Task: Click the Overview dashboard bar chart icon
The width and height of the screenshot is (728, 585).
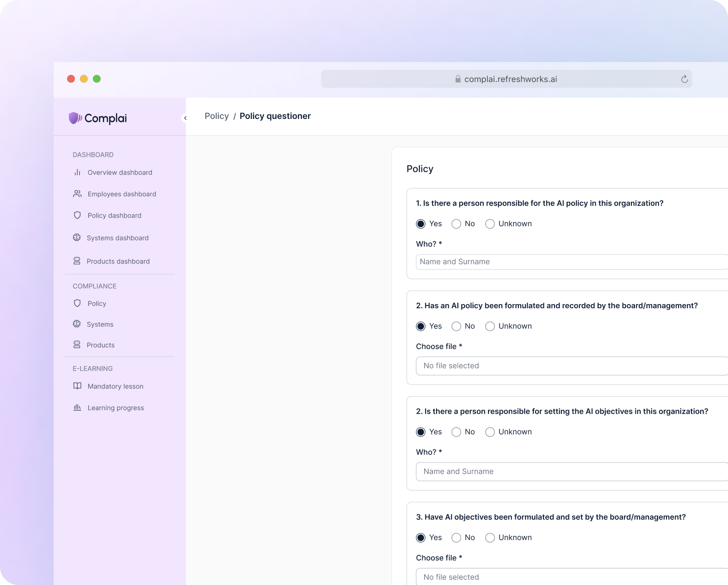Action: click(77, 173)
